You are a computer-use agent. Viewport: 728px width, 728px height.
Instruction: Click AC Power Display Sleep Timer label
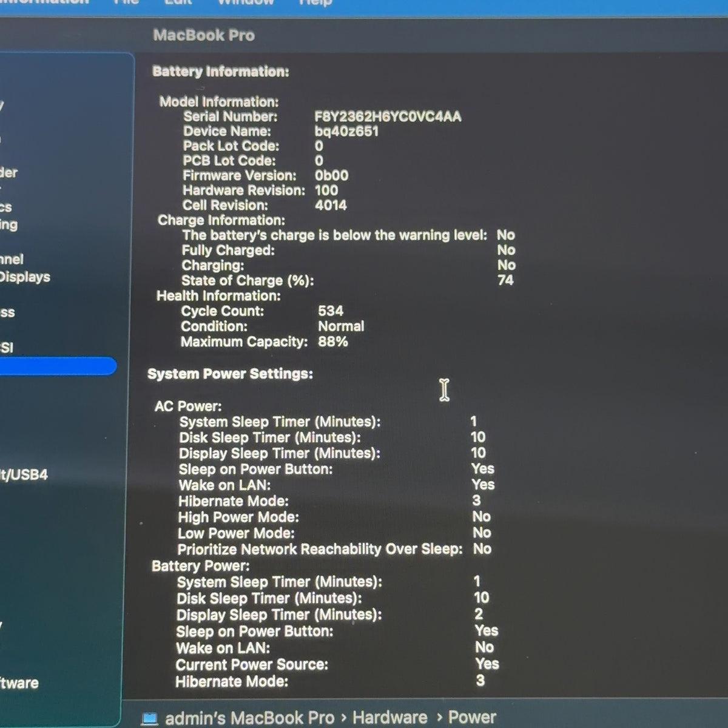pyautogui.click(x=279, y=453)
